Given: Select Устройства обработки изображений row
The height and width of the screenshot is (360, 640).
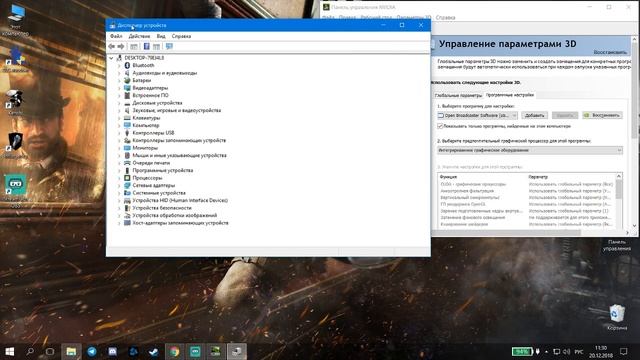Looking at the screenshot, I should [175, 216].
